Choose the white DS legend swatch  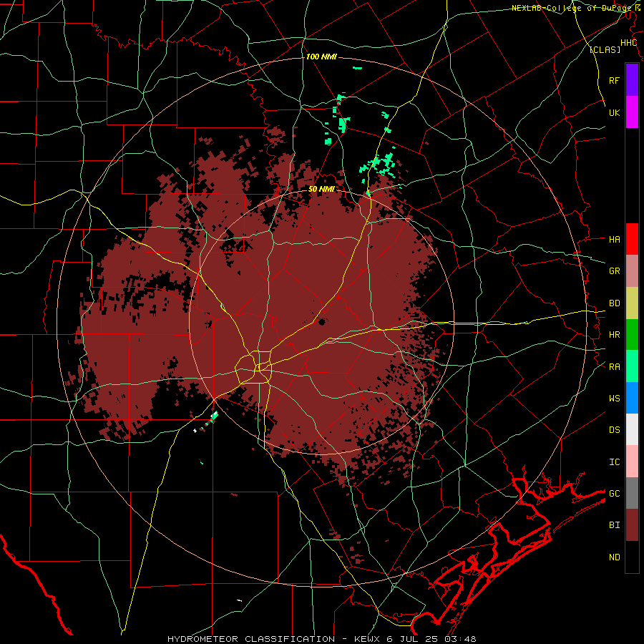tap(632, 429)
